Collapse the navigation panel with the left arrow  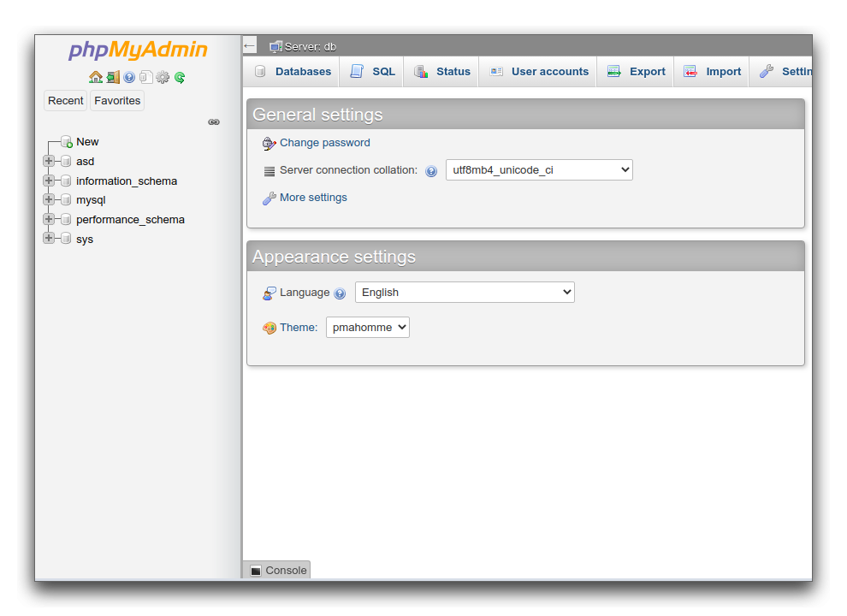[249, 46]
